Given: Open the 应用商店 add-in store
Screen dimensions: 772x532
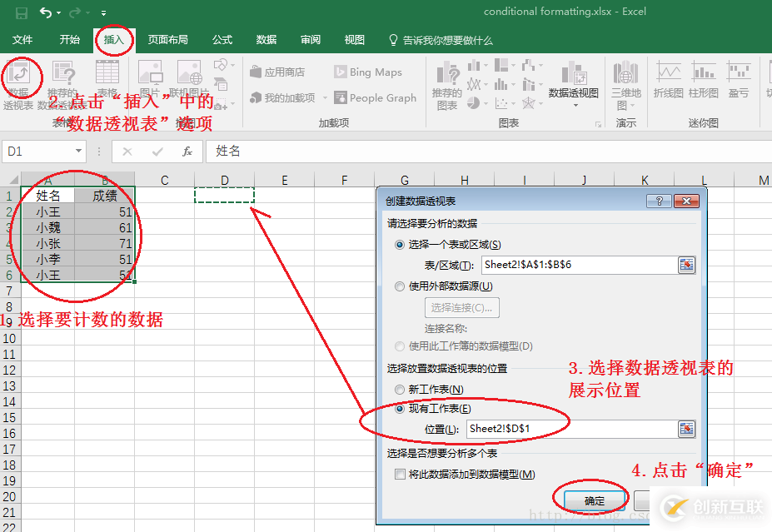Looking at the screenshot, I should click(x=277, y=72).
